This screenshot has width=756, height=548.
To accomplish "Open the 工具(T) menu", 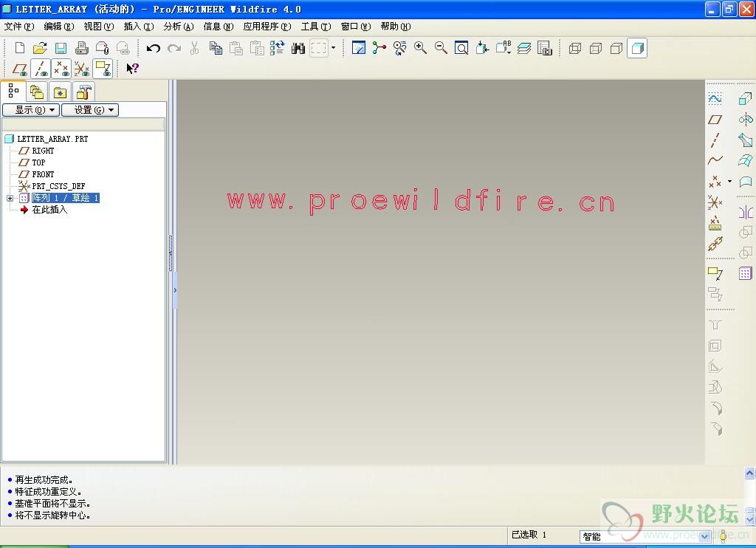I will click(316, 27).
